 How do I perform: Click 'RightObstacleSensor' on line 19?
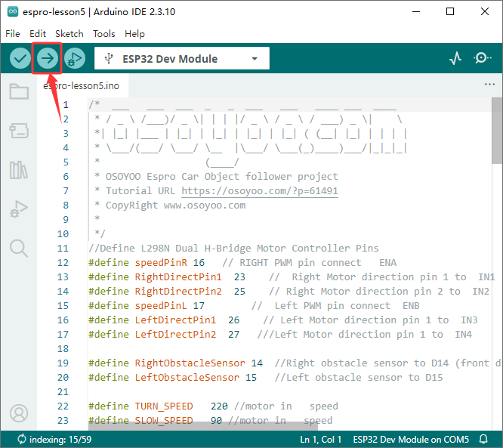[x=190, y=363]
